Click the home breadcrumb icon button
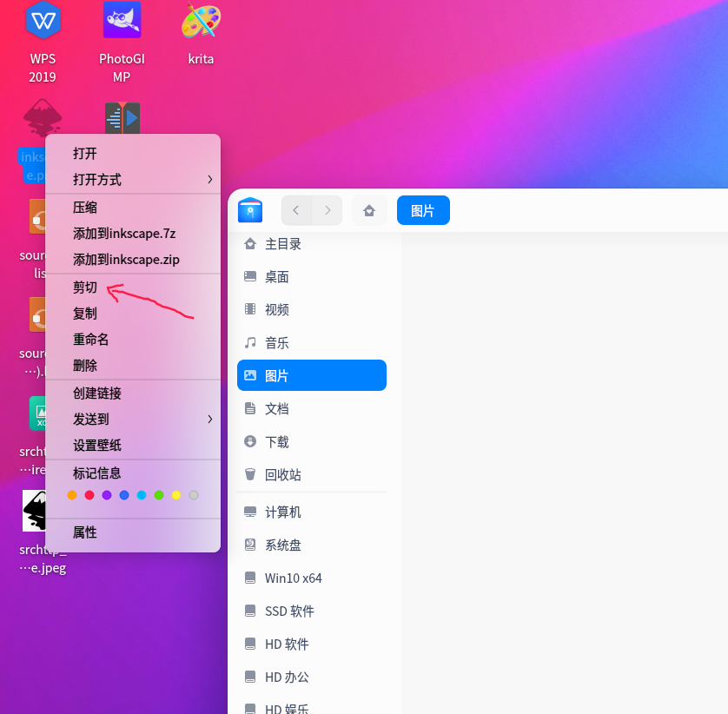This screenshot has height=714, width=728. [369, 210]
